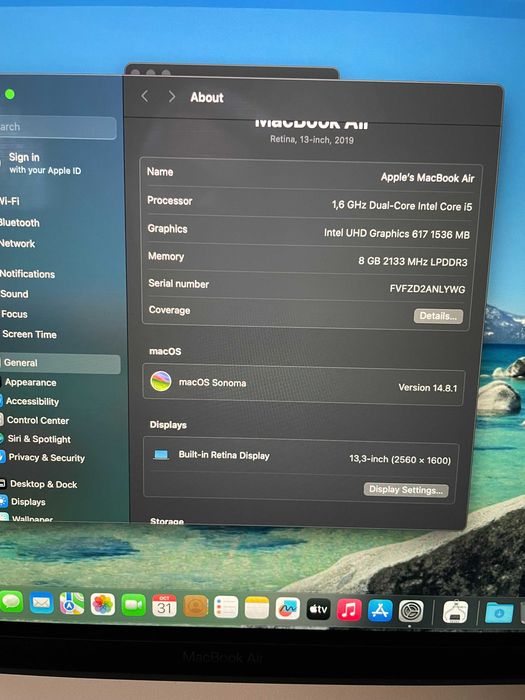Click Sign in with your Apple ID
The image size is (525, 700).
(x=44, y=163)
